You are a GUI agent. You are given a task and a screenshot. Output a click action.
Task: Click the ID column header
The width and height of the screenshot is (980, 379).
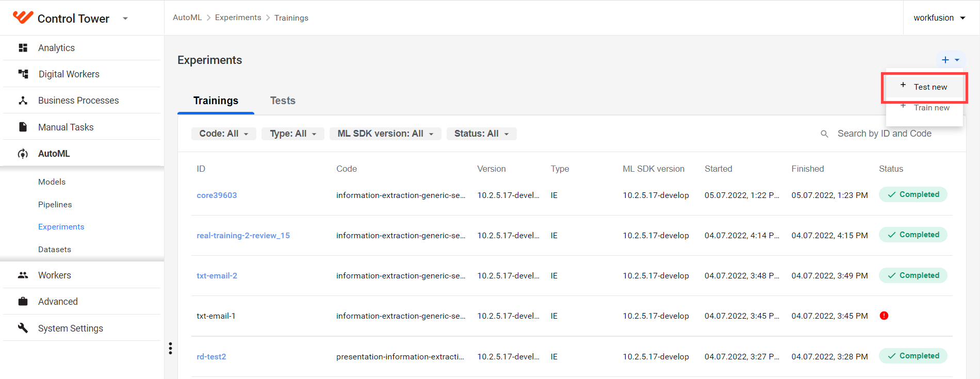click(201, 169)
